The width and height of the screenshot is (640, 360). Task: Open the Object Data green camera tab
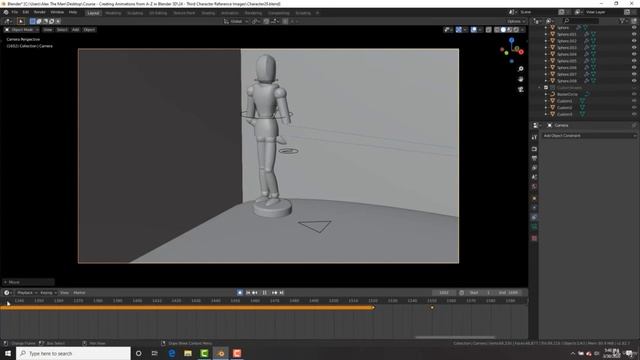coord(534,227)
